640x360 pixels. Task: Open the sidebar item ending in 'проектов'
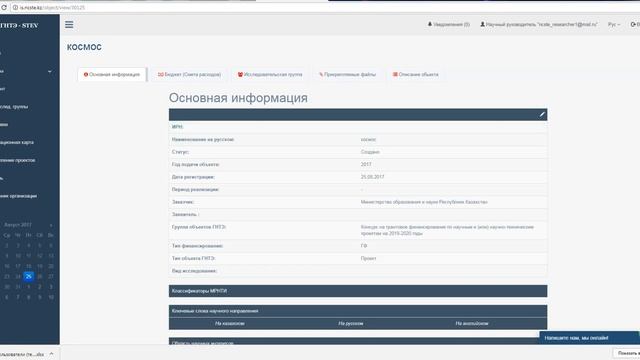point(18,160)
